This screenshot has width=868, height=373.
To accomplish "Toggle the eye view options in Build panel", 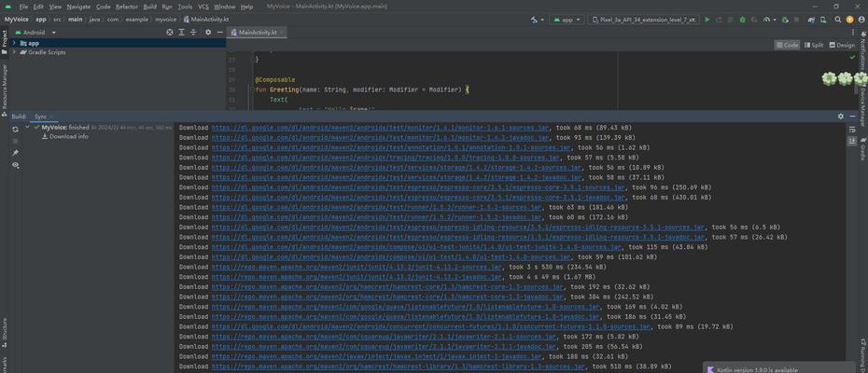I will tap(16, 165).
